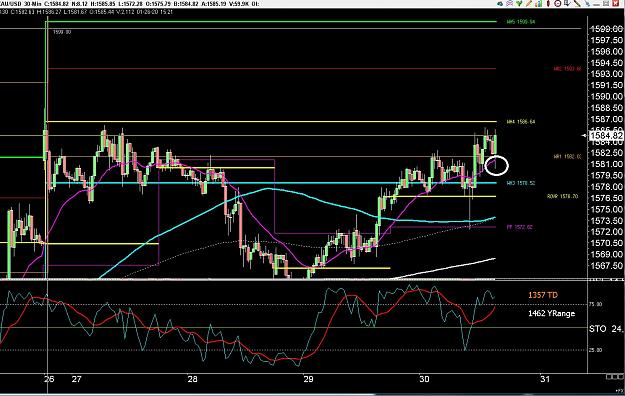Viewport: 625px width, 396px height.
Task: Click the circular minus toolbar icon
Action: click(x=558, y=4)
